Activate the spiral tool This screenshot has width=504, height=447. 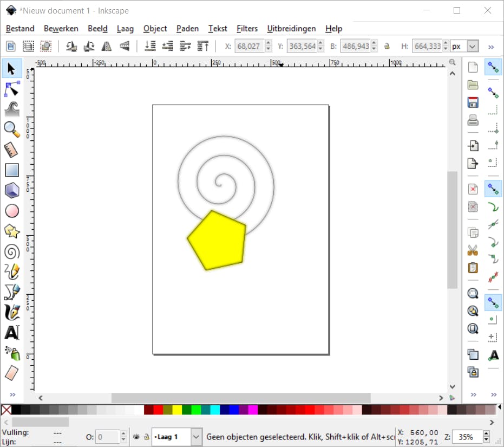[x=12, y=251]
